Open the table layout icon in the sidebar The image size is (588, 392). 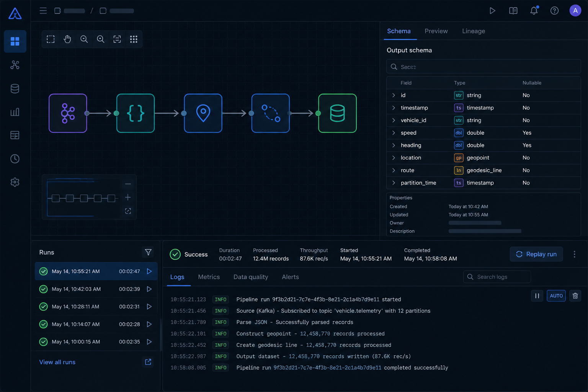[15, 135]
